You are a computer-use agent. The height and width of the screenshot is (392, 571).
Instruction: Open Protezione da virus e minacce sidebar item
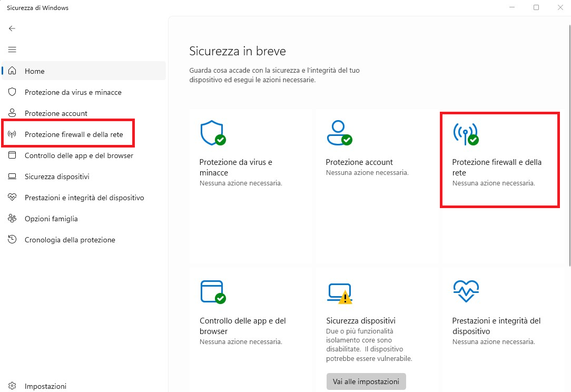point(73,92)
